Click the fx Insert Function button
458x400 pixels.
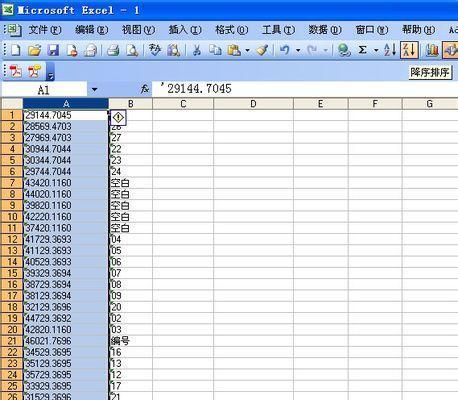[x=144, y=89]
